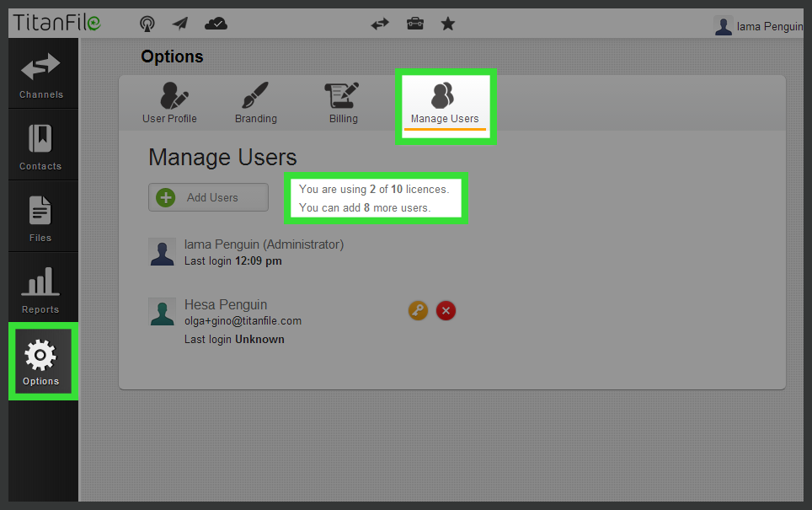Open the cloud sync status icon
Viewport: 812px width, 510px height.
tap(216, 24)
